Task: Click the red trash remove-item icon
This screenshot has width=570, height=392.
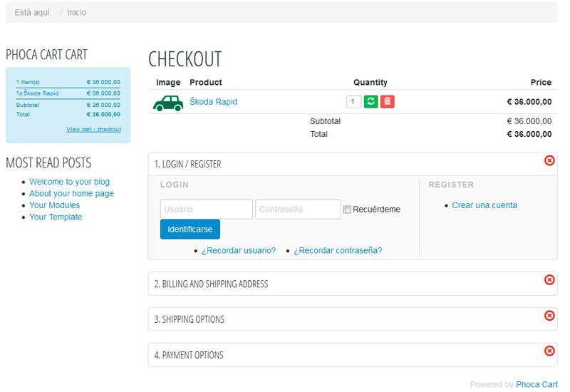Action: point(388,101)
